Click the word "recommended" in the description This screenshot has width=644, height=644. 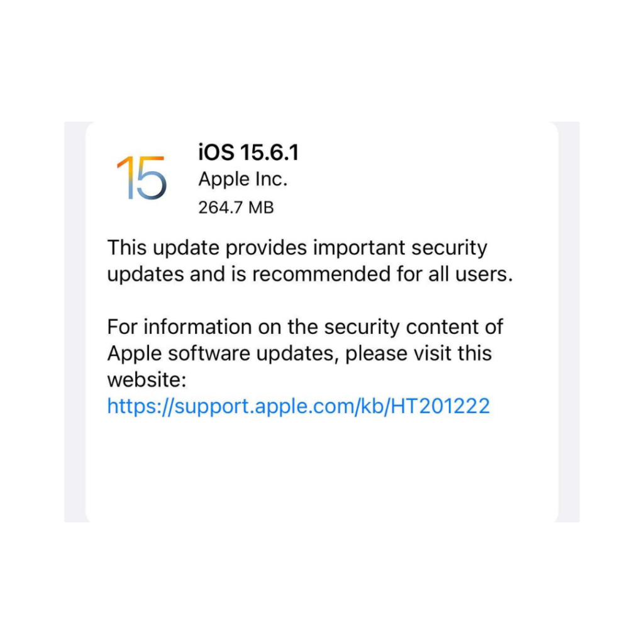point(321,274)
